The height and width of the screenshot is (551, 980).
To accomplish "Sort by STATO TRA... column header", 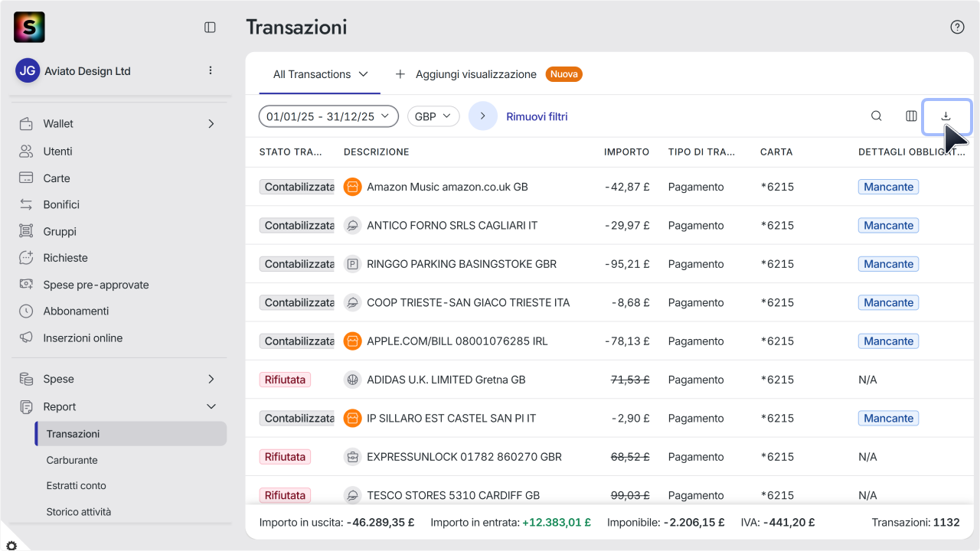I will (291, 152).
